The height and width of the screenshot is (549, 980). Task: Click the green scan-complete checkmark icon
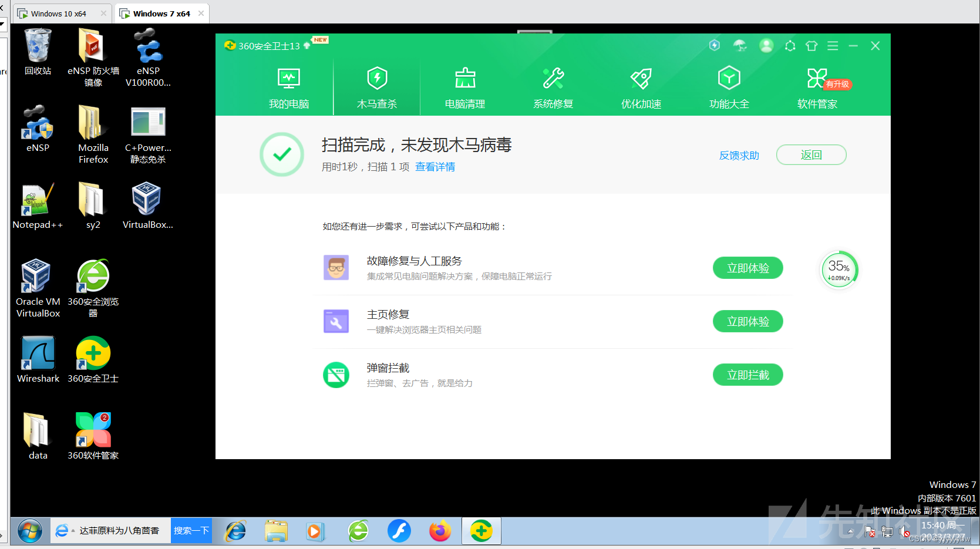(x=282, y=154)
